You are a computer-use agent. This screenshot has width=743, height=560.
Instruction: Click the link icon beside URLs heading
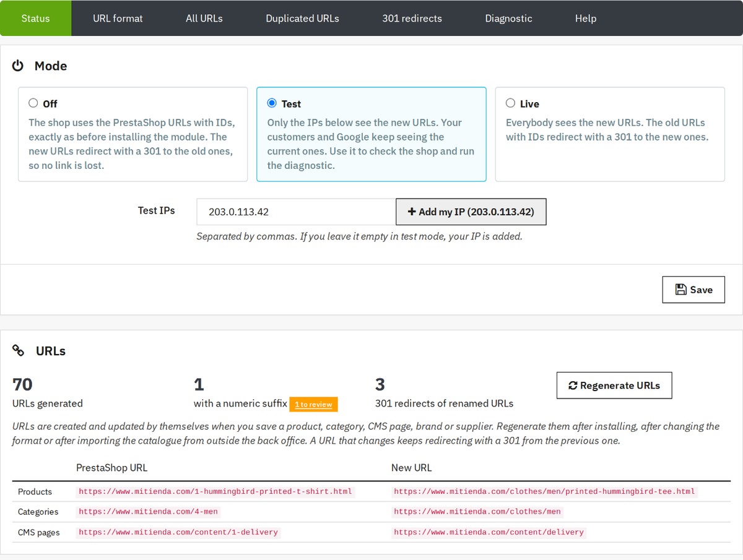point(19,351)
